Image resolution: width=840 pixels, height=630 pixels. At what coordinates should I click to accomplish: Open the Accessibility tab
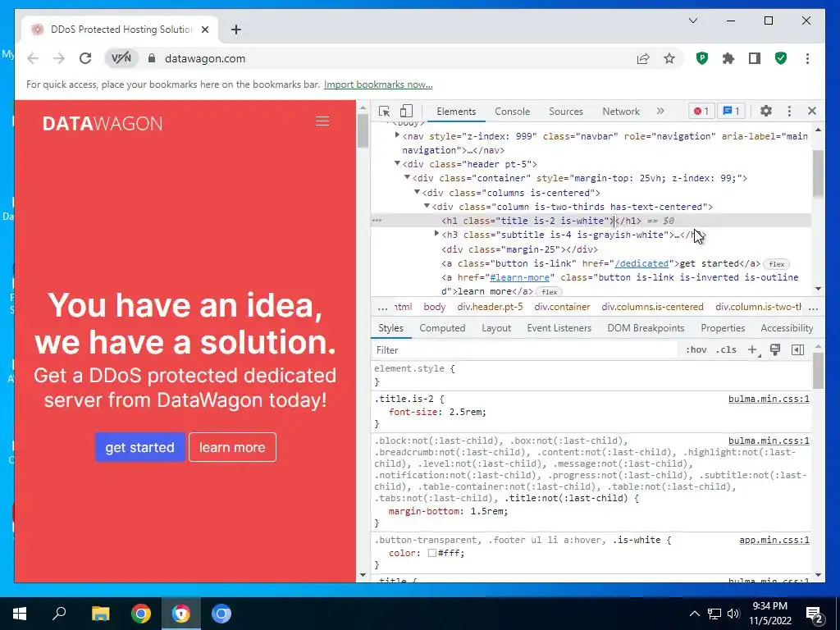click(x=787, y=328)
